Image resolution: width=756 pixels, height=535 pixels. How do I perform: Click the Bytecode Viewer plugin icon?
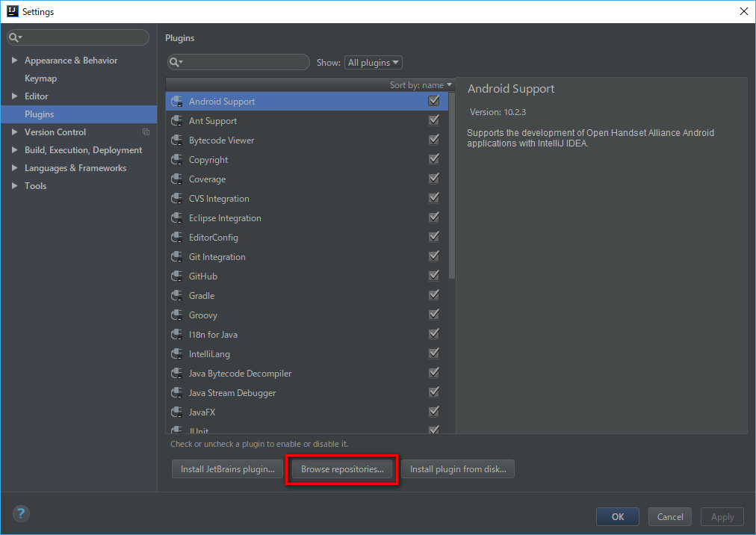click(x=177, y=140)
